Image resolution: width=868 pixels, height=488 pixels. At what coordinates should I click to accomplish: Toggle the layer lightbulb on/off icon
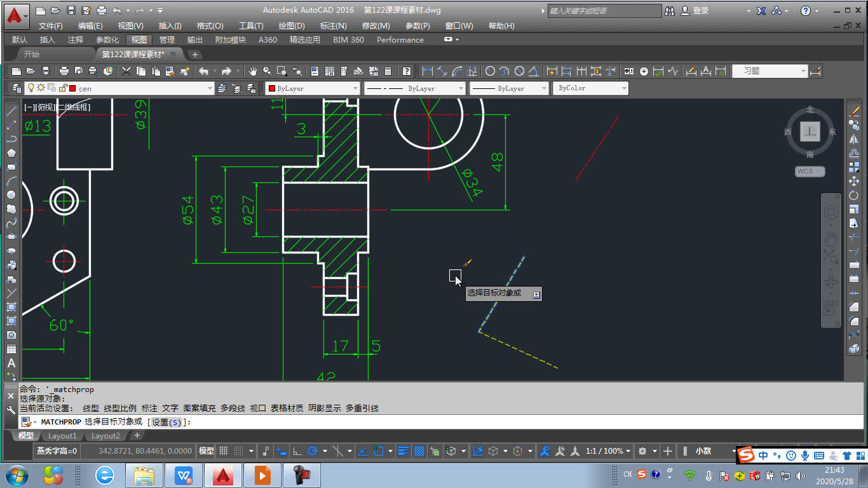31,88
